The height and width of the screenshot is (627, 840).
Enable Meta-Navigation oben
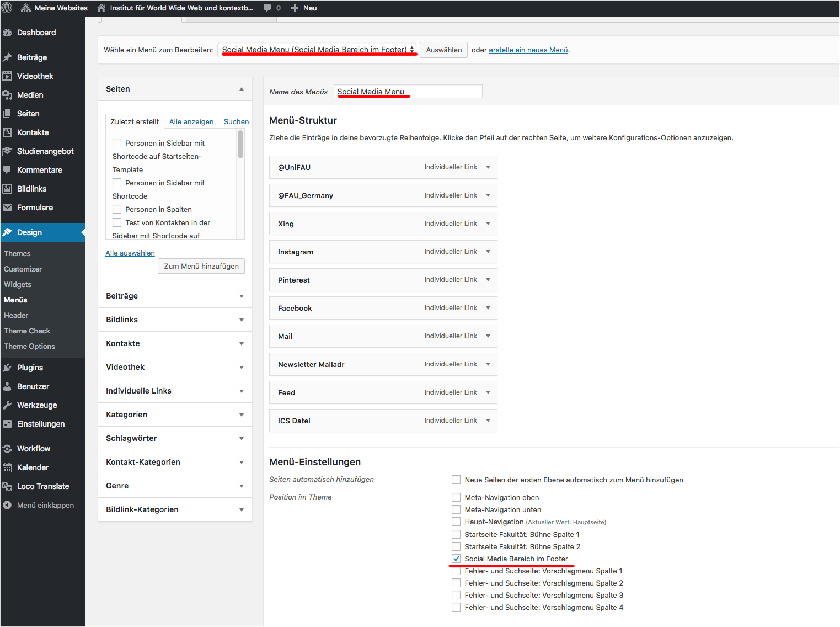tap(456, 497)
